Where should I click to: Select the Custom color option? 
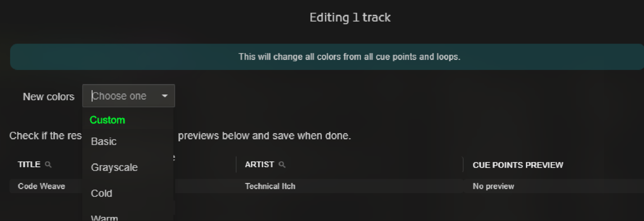coord(108,120)
